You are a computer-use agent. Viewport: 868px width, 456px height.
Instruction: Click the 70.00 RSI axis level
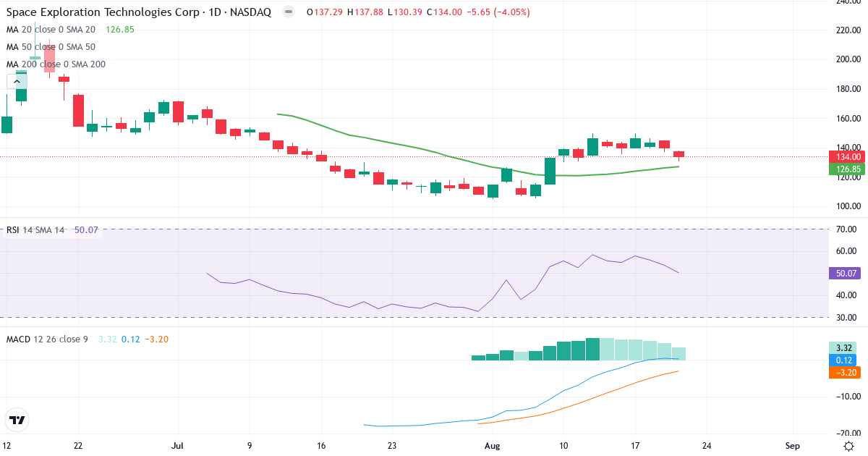coord(848,229)
